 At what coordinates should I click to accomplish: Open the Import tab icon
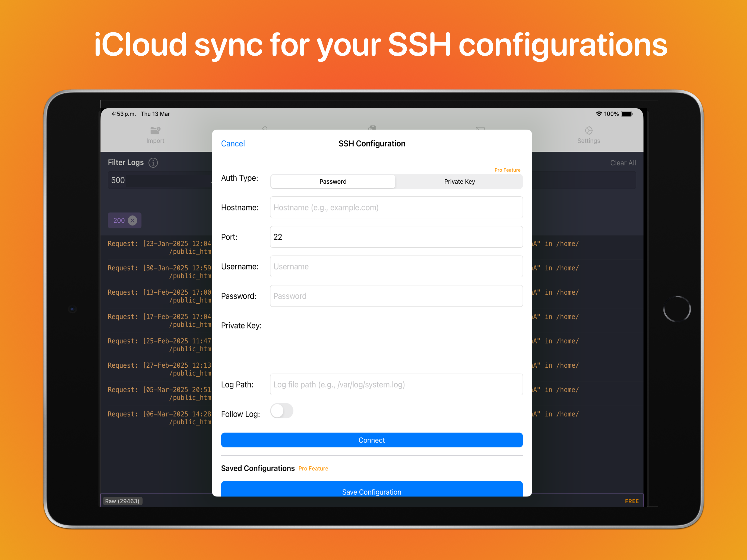pos(155,130)
